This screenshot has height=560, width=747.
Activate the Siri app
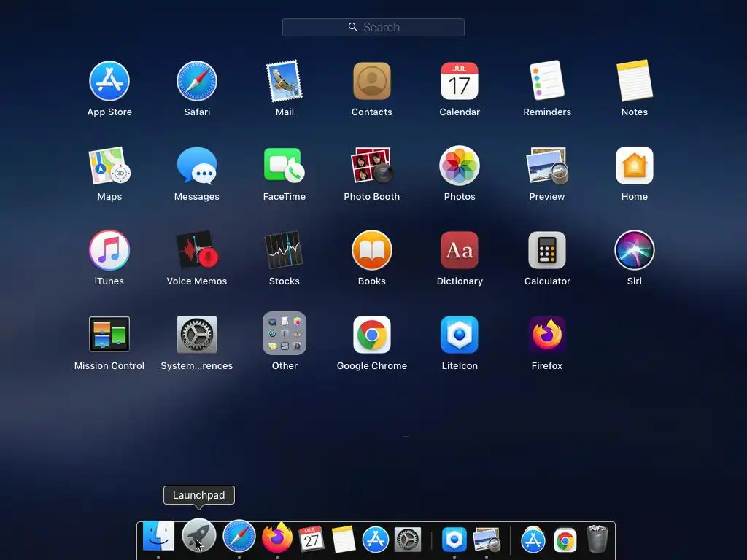coord(635,250)
